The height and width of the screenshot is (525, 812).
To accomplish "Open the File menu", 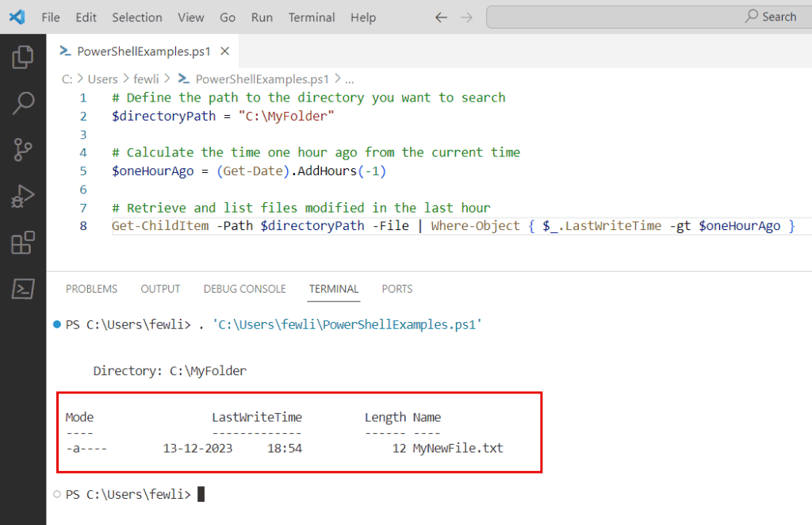I will point(51,17).
